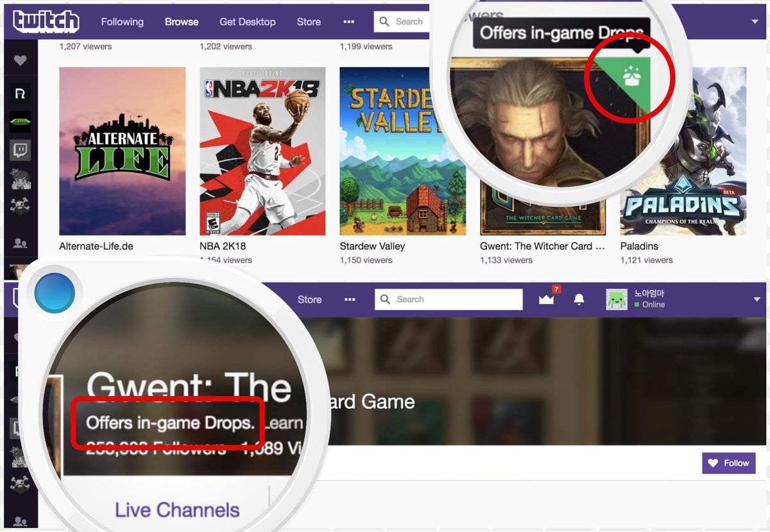
Task: Open the white R channel icon in sidebar
Action: pyautogui.click(x=21, y=94)
